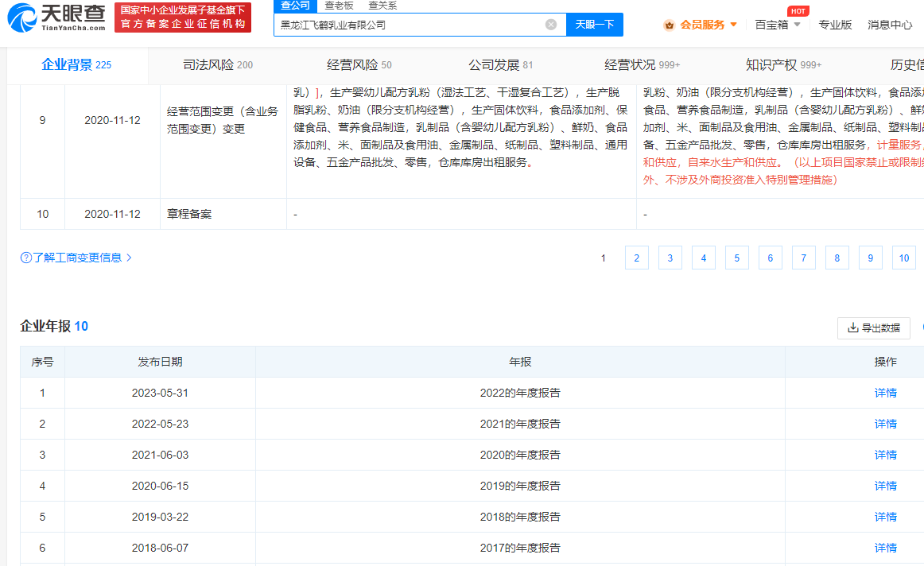Click the 序号 column header
The image size is (924, 566).
tap(42, 362)
